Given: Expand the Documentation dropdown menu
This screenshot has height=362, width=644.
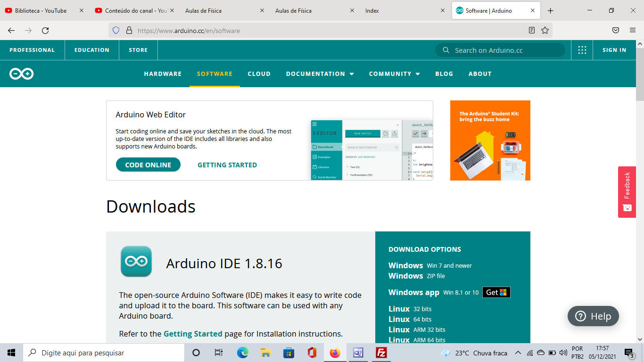Looking at the screenshot, I should pos(320,74).
